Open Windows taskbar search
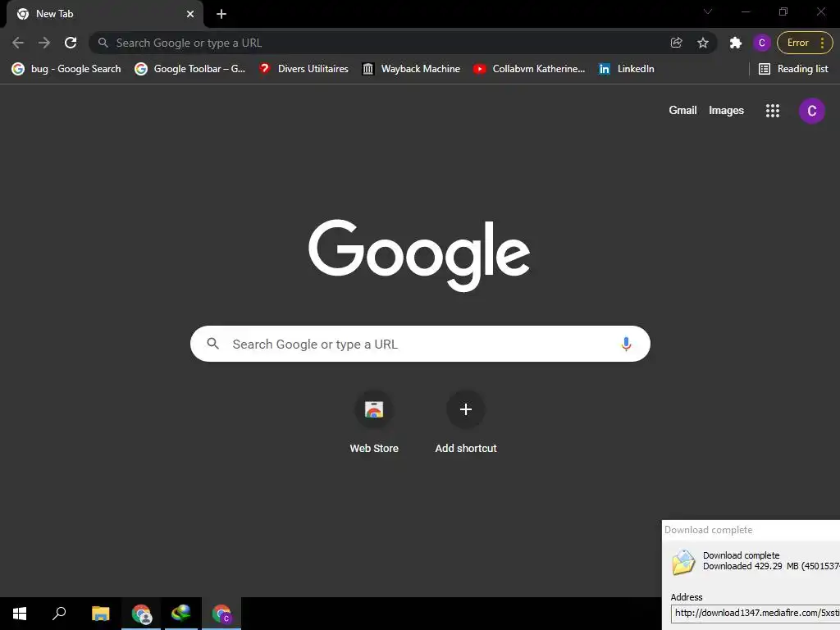Viewport: 840px width, 630px height. [59, 614]
